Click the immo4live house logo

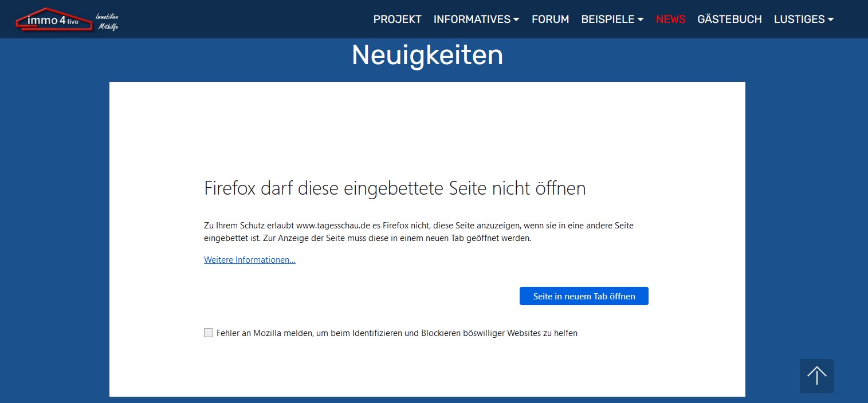[54, 19]
